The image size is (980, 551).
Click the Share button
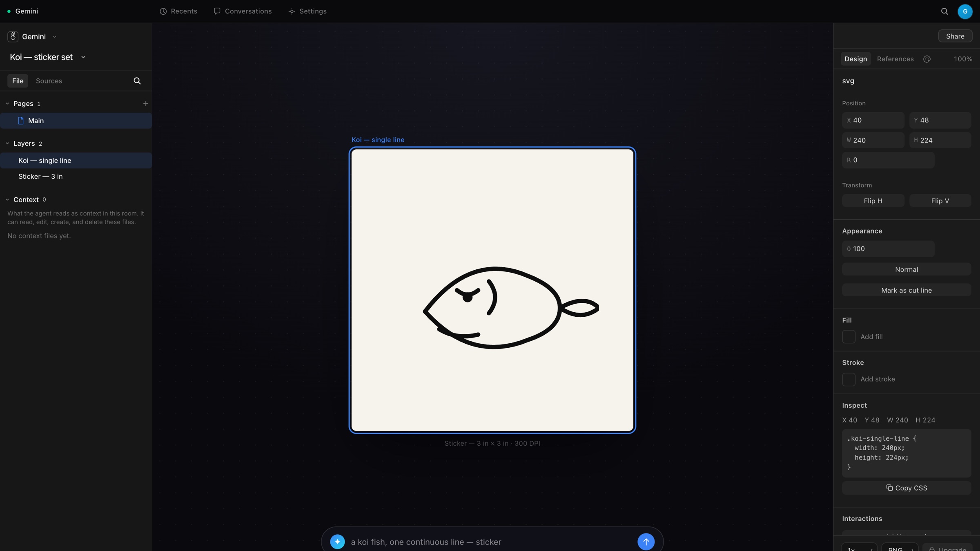click(955, 36)
